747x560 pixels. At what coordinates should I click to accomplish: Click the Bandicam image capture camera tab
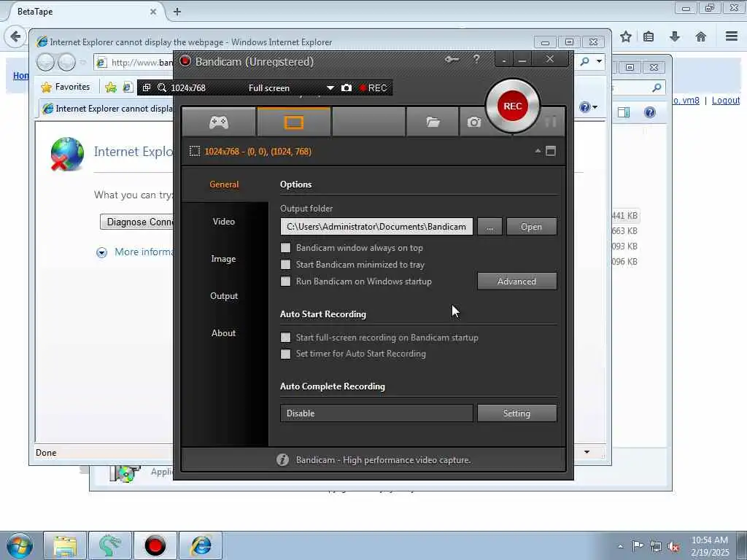pyautogui.click(x=473, y=122)
